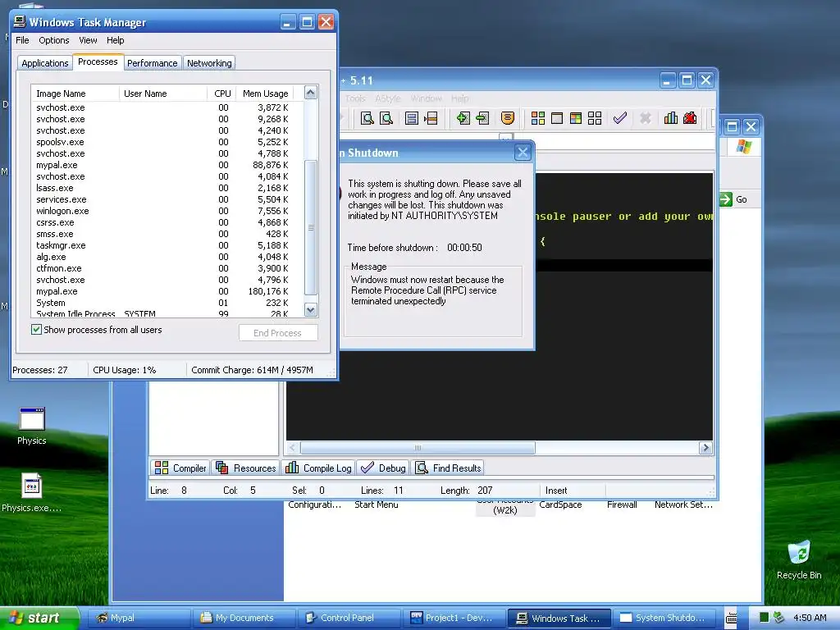Click editor horizontal scrollbar left arrow
Screen dimensions: 840x630
pos(293,447)
